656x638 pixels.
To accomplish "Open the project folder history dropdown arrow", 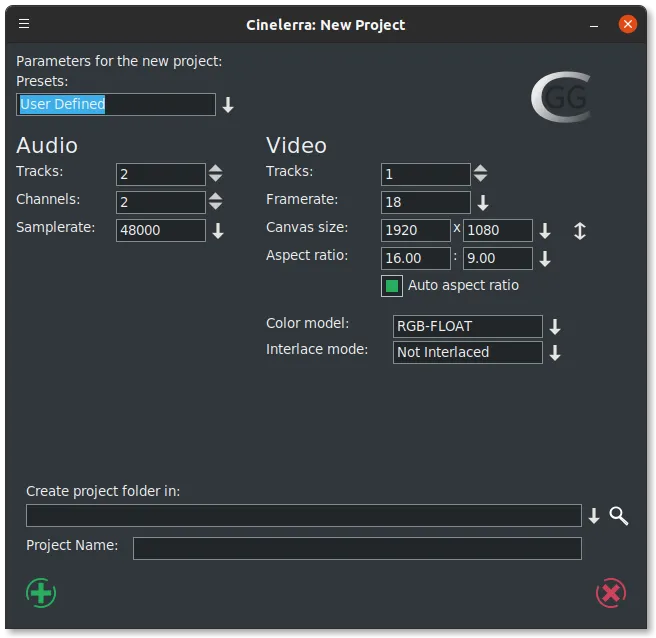I will 594,516.
